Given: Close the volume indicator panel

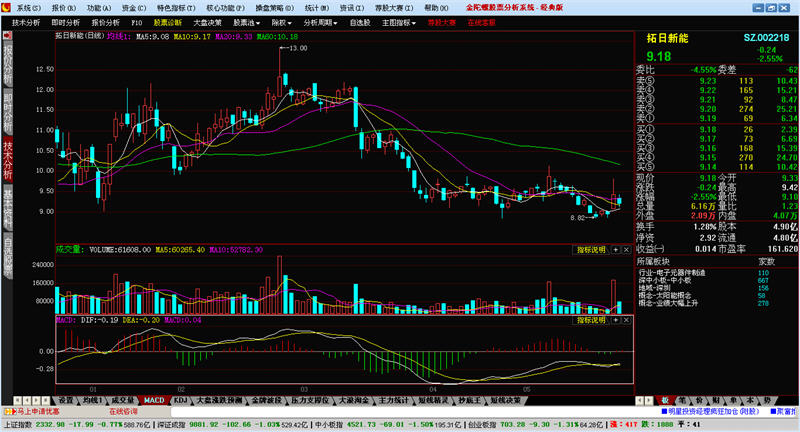Looking at the screenshot, I should [x=627, y=249].
